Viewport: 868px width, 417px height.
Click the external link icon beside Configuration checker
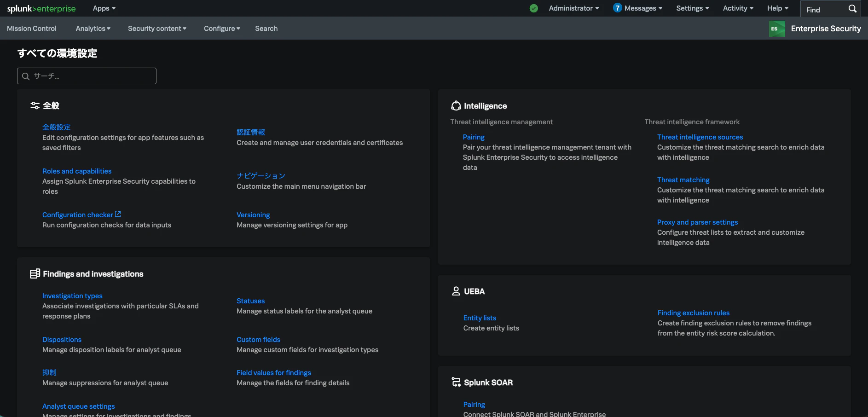coord(118,214)
